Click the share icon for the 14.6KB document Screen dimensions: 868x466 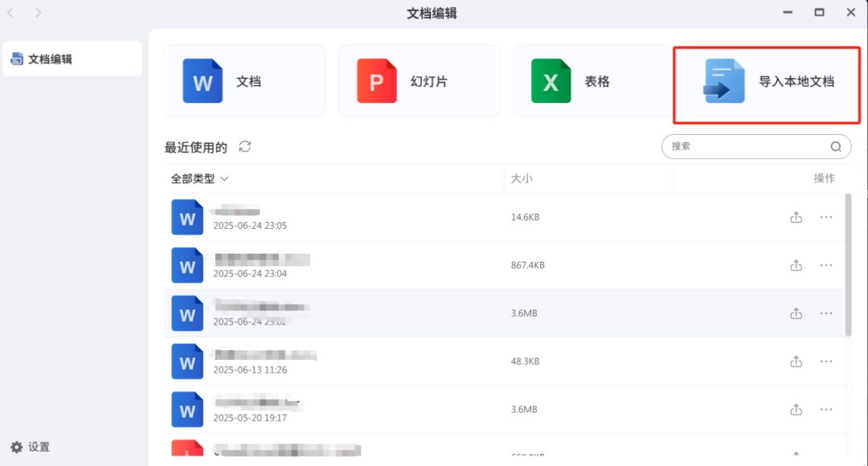tap(796, 217)
